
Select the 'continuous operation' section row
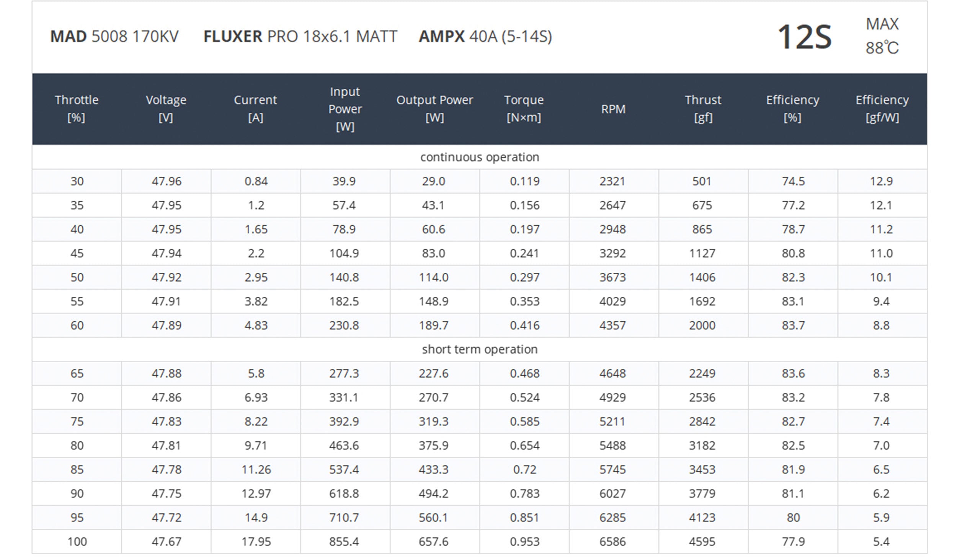click(x=479, y=157)
